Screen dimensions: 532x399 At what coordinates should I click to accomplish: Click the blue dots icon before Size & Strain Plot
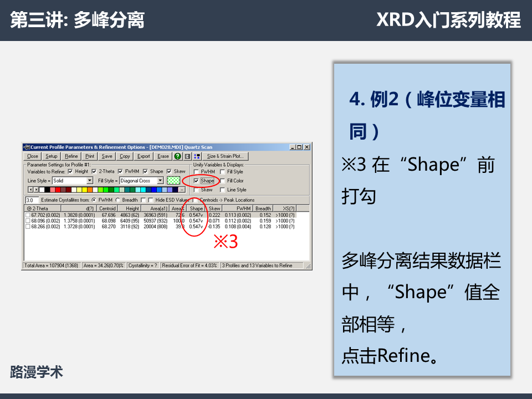197,156
